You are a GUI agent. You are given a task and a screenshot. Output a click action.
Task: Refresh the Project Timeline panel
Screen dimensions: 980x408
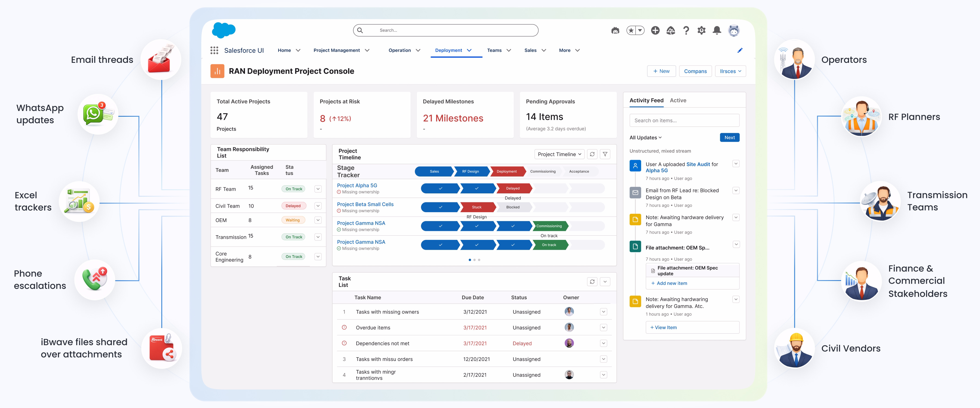click(x=592, y=154)
